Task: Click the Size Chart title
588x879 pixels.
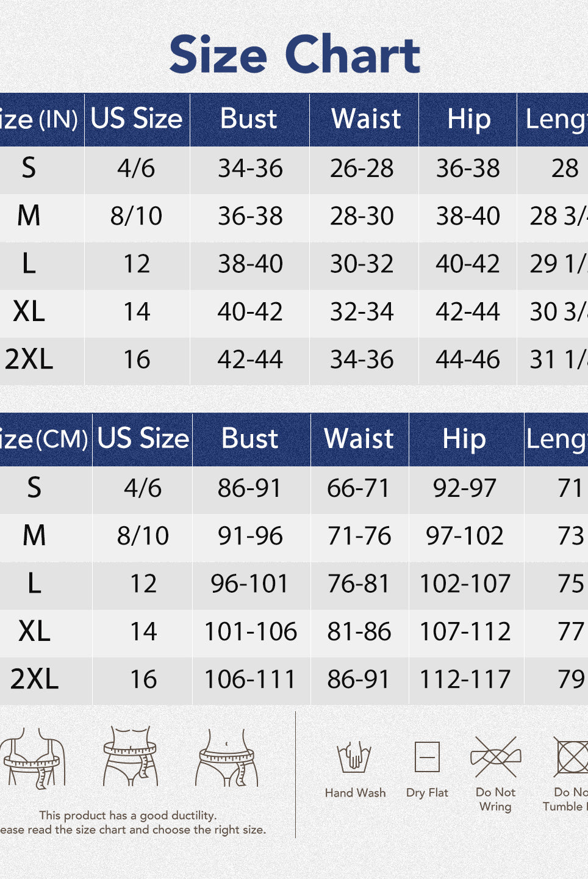Action: [x=295, y=54]
